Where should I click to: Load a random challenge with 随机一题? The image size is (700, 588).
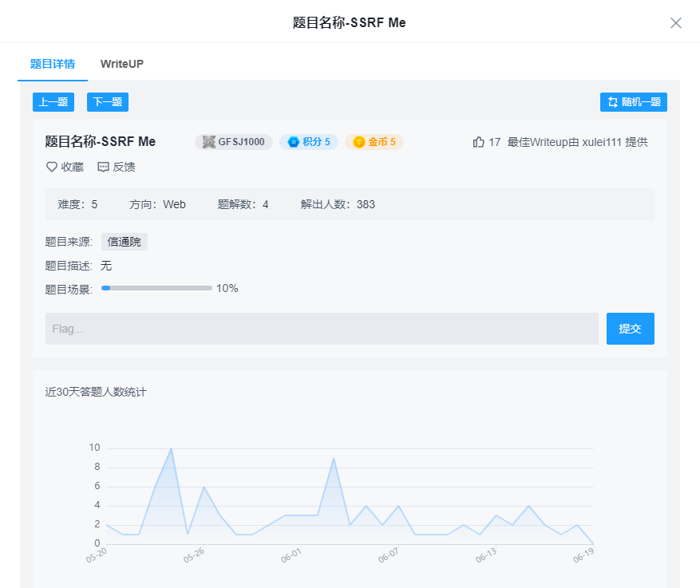click(x=634, y=102)
